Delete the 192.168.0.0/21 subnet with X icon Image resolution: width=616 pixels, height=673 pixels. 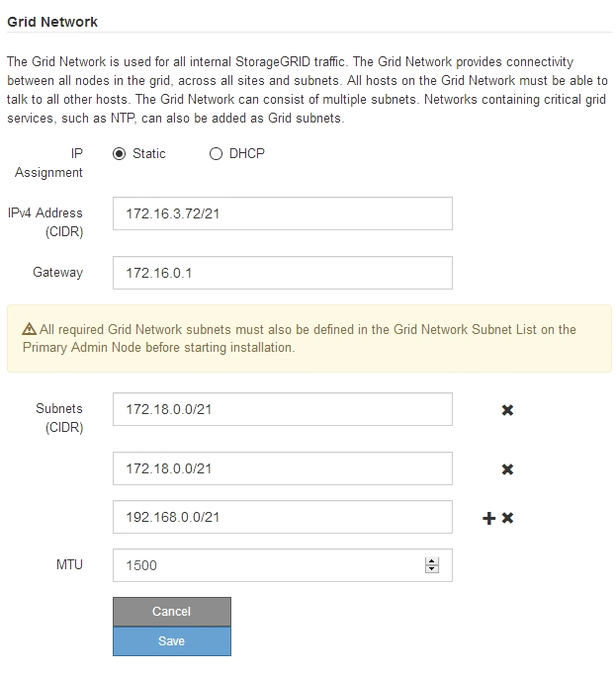click(507, 518)
